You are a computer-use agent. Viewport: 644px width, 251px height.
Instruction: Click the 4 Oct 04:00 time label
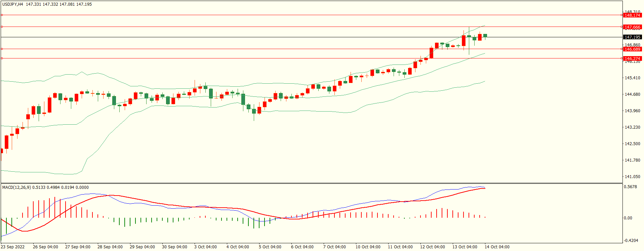tap(238, 247)
